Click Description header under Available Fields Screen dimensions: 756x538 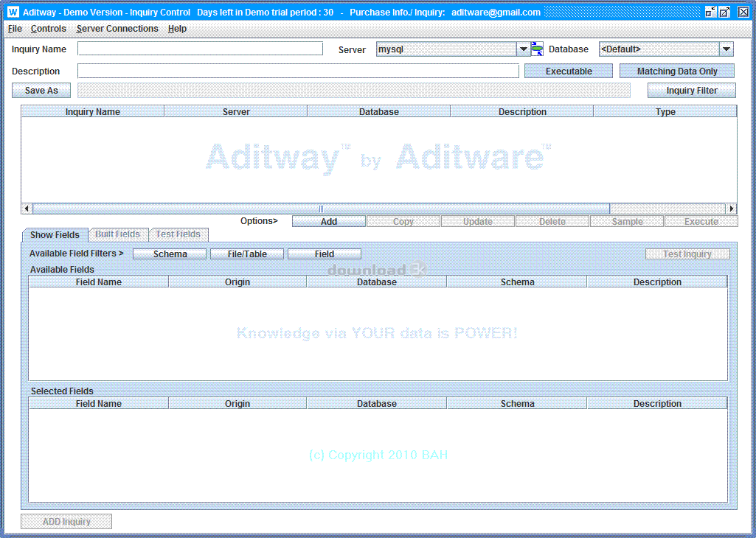coord(657,282)
